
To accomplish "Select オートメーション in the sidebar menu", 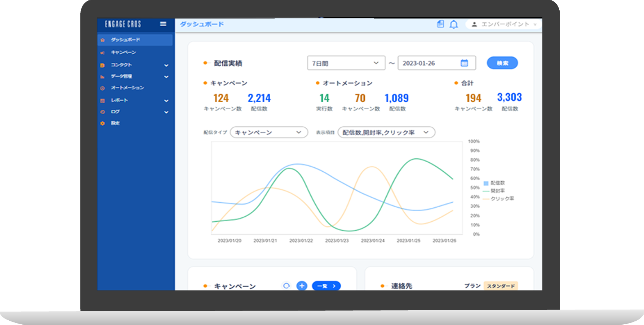I will (x=127, y=88).
